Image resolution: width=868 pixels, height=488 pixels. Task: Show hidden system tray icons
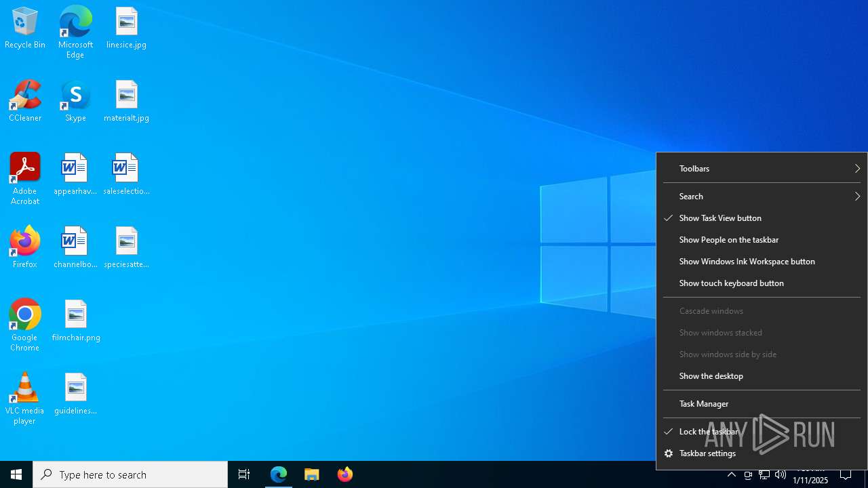click(732, 474)
